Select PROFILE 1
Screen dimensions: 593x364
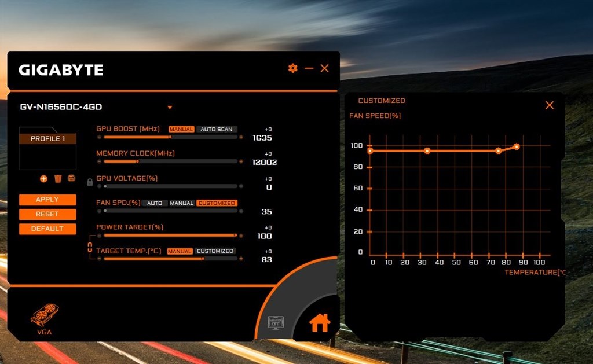pyautogui.click(x=47, y=139)
